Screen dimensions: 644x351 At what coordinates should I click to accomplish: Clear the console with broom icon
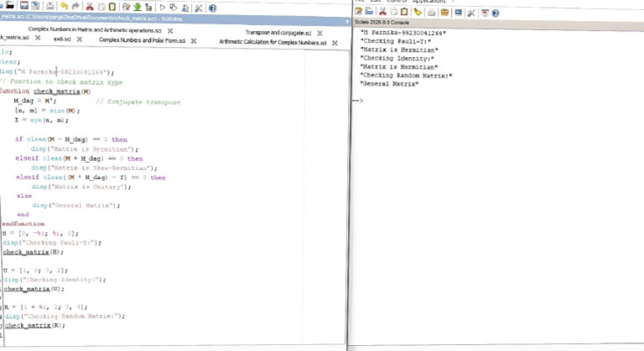tap(418, 13)
